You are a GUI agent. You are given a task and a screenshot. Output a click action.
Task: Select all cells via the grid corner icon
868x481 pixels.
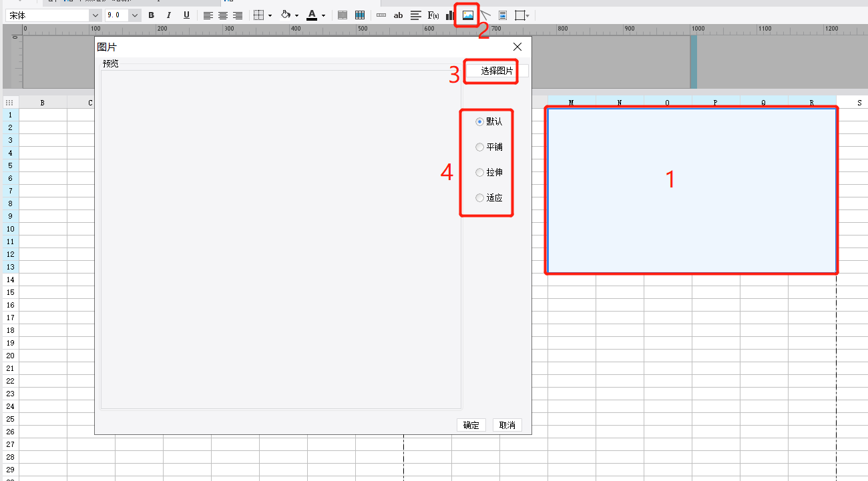coord(9,103)
